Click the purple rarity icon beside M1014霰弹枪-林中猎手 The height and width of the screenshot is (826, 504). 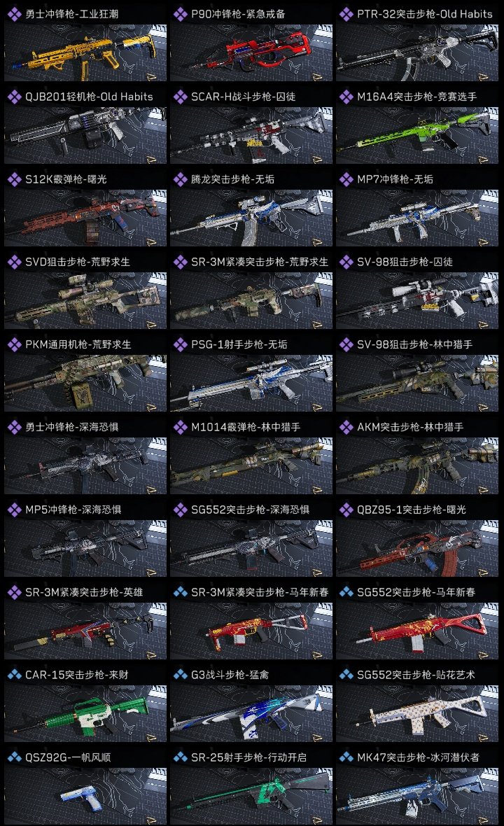tap(180, 427)
